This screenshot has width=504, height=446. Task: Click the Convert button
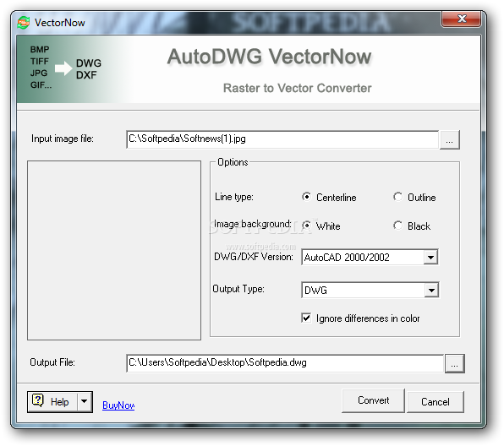[x=373, y=400]
